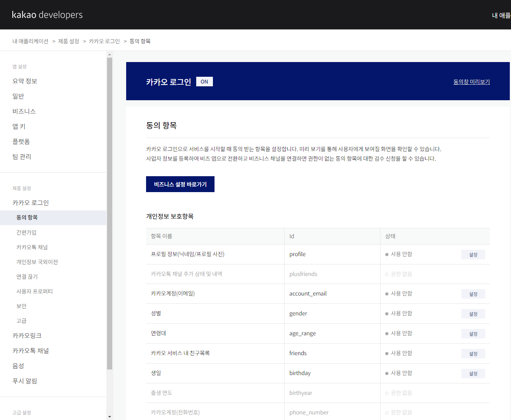Click the 연령대 item name
This screenshot has width=511, height=420.
[x=158, y=333]
